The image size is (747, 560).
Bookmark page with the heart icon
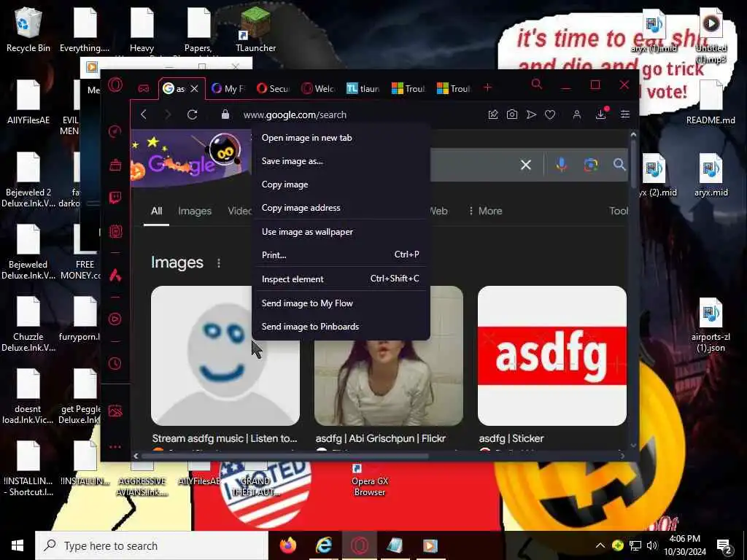(550, 114)
